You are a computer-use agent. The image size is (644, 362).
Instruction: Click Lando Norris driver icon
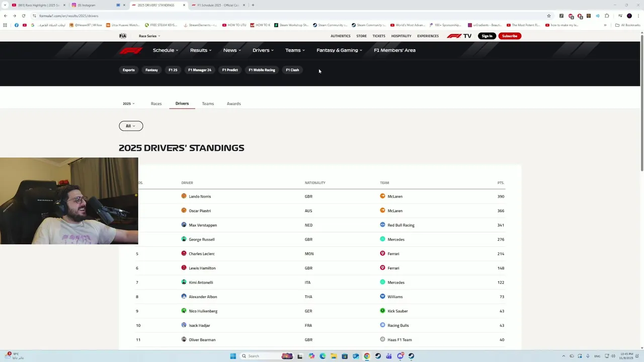[184, 196]
